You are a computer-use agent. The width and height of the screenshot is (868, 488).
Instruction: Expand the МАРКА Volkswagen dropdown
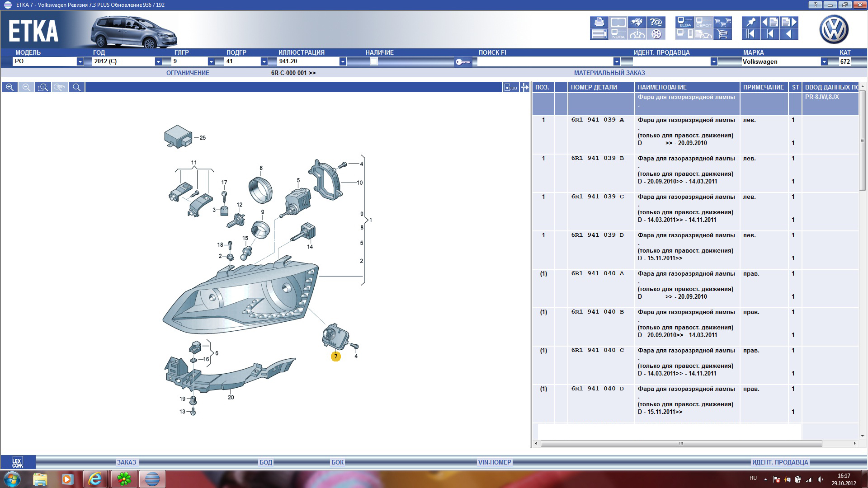pos(824,61)
